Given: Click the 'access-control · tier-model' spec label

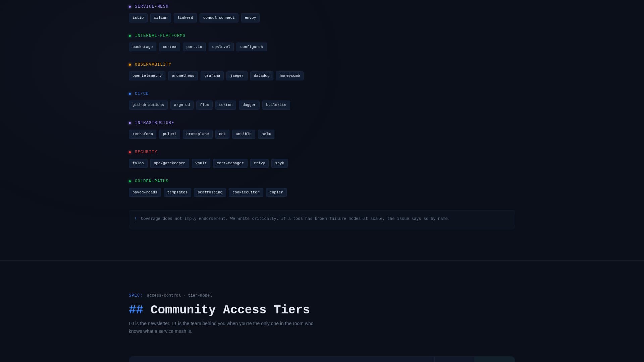Looking at the screenshot, I should tap(179, 296).
